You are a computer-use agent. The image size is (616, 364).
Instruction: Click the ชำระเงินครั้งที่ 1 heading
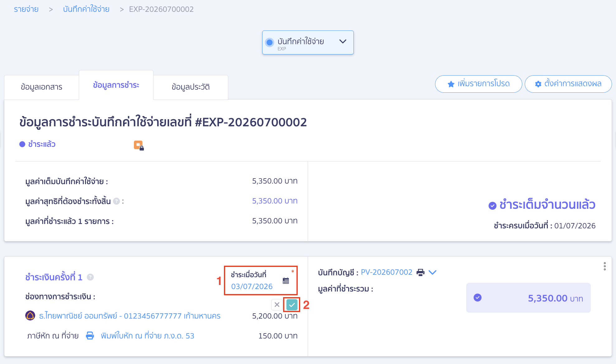(54, 277)
